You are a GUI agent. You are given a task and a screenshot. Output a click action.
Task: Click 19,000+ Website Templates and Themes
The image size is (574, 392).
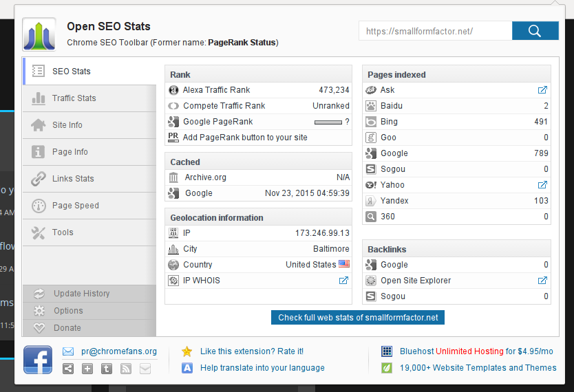[478, 368]
